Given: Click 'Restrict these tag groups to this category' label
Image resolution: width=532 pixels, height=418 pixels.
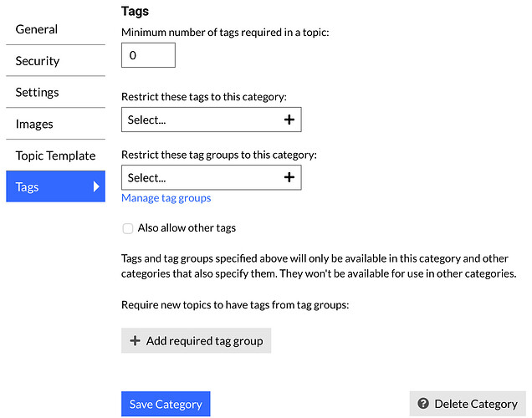Looking at the screenshot, I should pyautogui.click(x=219, y=155).
